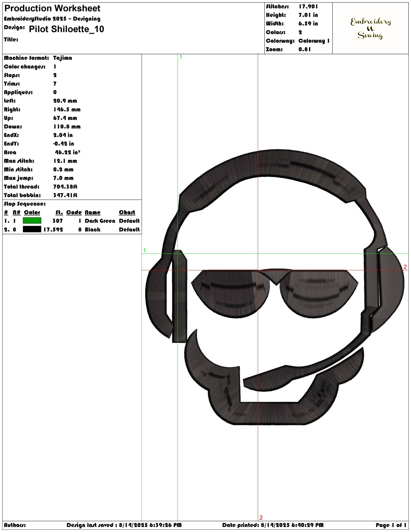Click the Up value 67.4 mm

tap(65, 118)
